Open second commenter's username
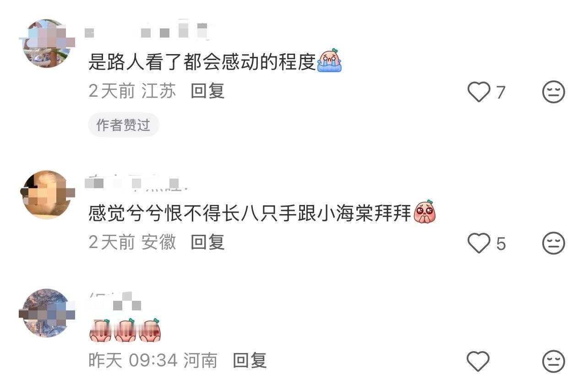Image resolution: width=588 pixels, height=386 pixels. pyautogui.click(x=136, y=182)
